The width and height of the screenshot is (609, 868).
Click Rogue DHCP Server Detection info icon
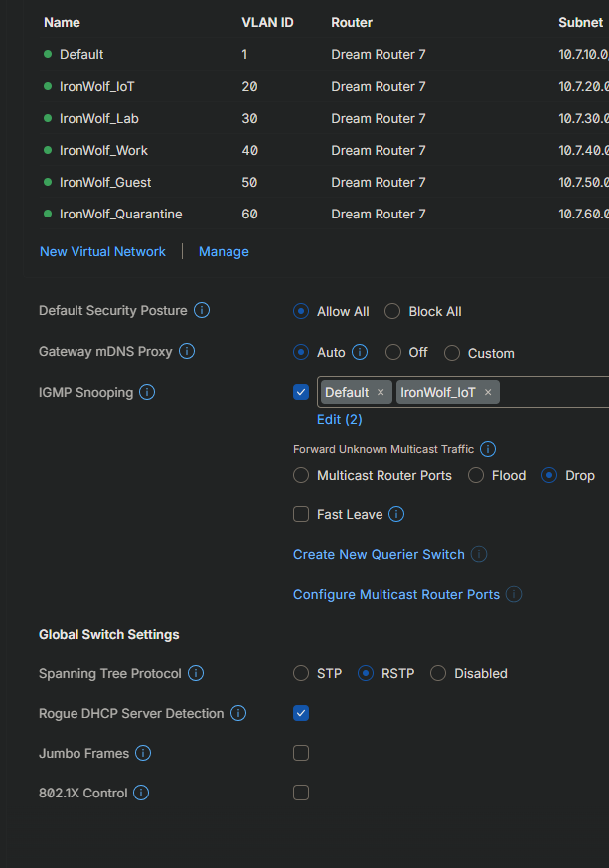[238, 713]
